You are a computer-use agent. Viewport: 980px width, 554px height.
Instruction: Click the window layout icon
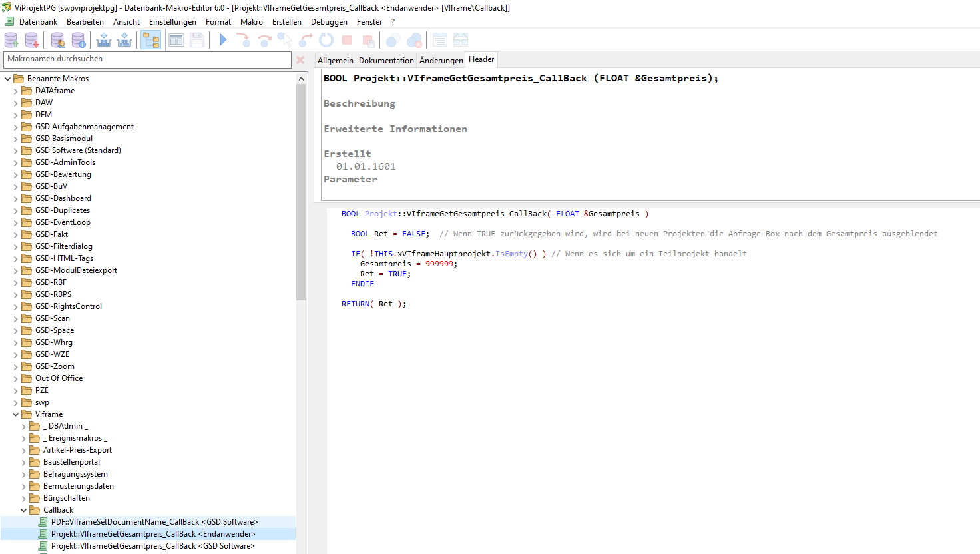[x=176, y=40]
